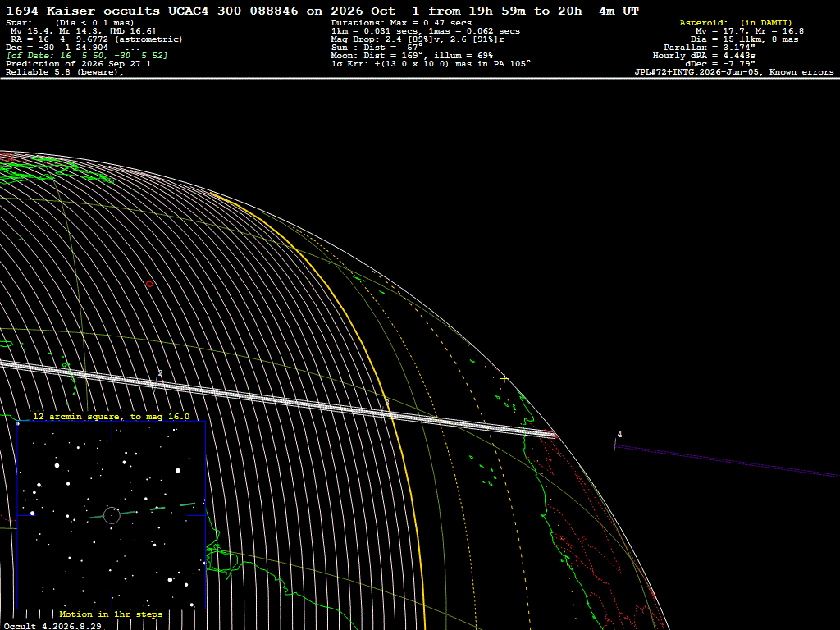Image resolution: width=840 pixels, height=630 pixels.
Task: Click the green asteroid motion track in star chart
Action: click(x=143, y=510)
